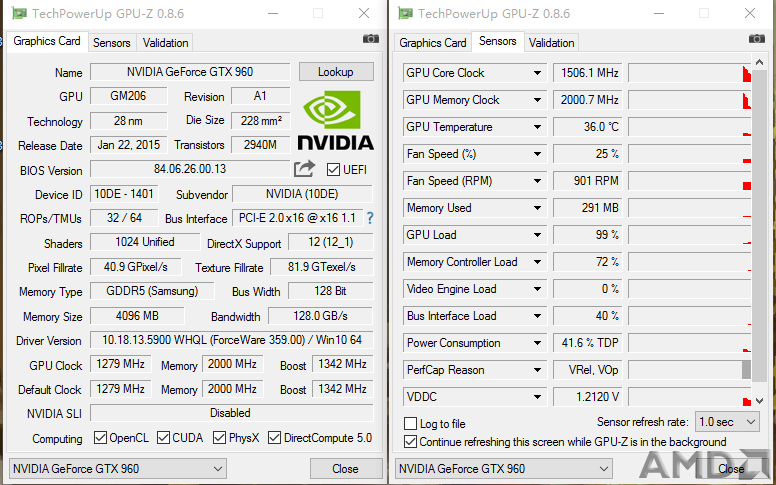
Task: Switch to Sensors tab in left window
Action: (x=112, y=43)
